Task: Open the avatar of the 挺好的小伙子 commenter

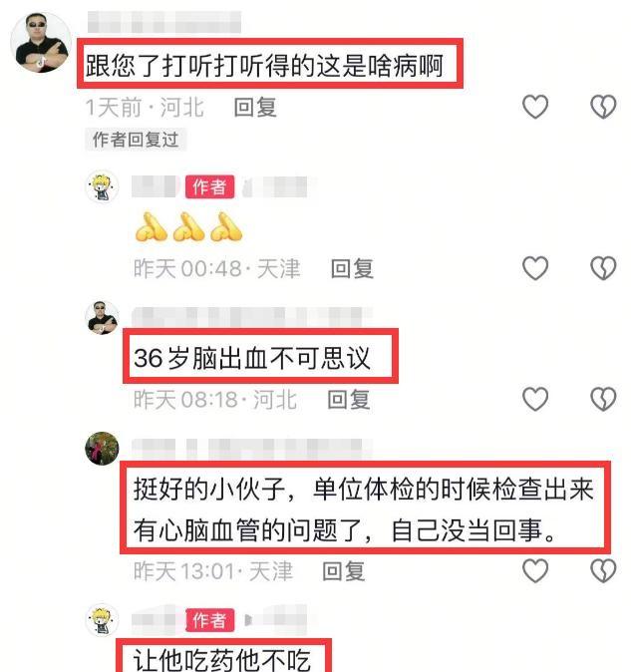Action: [x=102, y=449]
